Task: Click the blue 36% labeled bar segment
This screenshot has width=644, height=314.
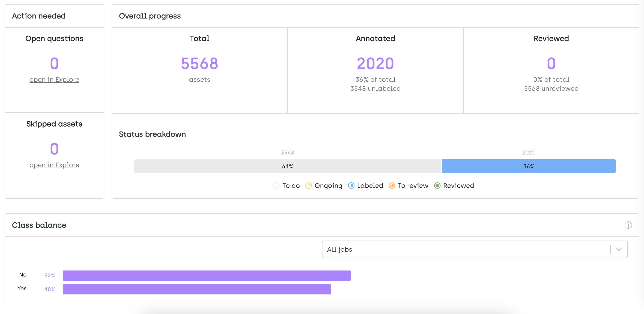Action: (x=528, y=166)
